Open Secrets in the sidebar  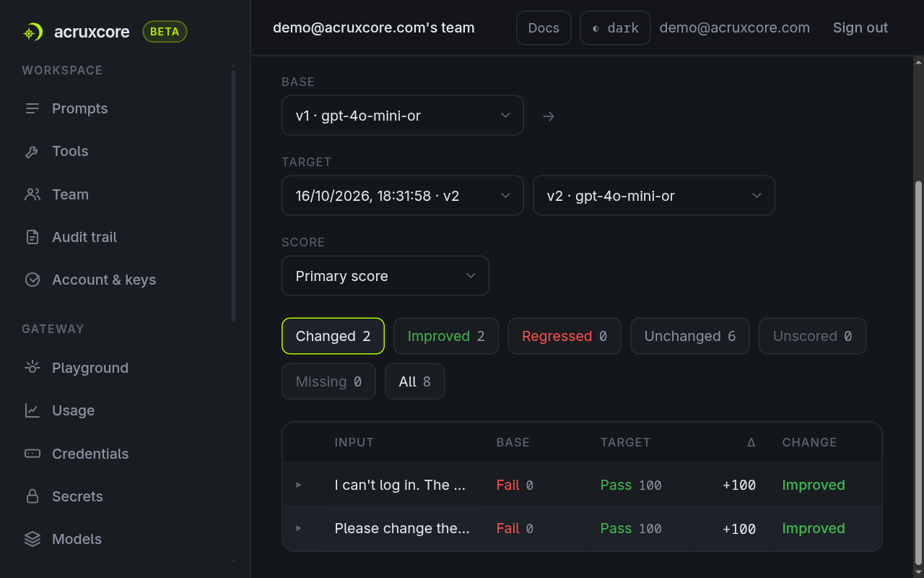[77, 496]
